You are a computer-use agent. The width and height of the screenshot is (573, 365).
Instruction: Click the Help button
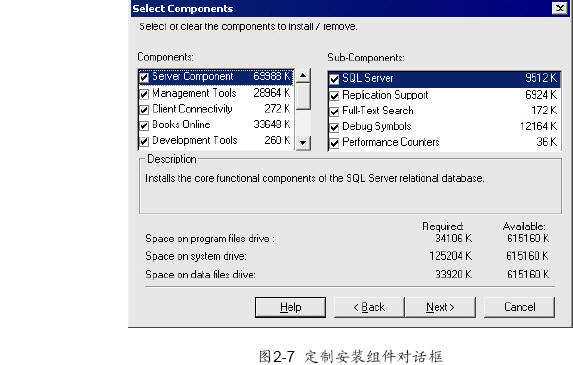pos(290,307)
